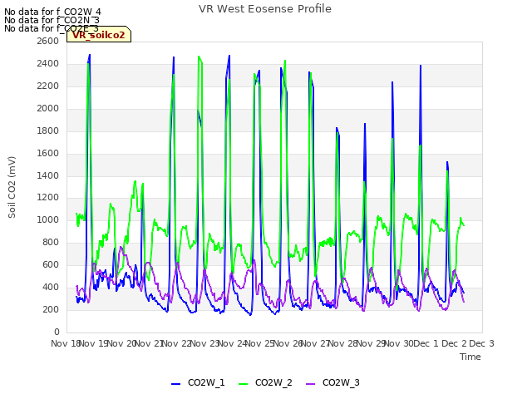This screenshot has height=399, width=532.
Task: Click the green CO2W_2 legend color marker
Action: [244, 384]
